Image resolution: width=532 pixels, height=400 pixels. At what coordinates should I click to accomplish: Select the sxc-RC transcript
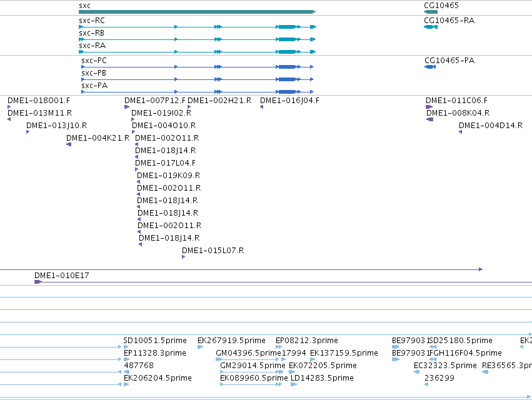tap(198, 27)
